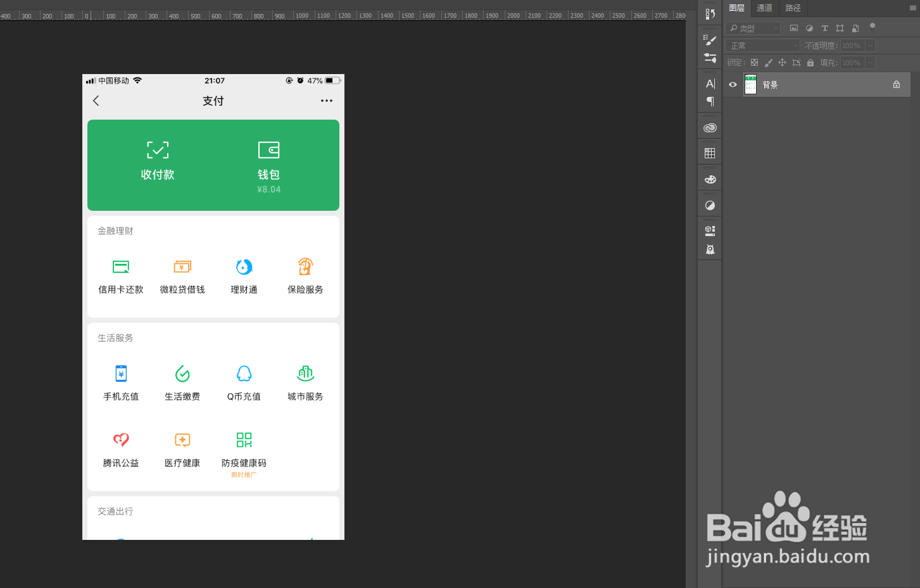
Task: Open the Paragraph panel icon
Action: pos(710,101)
